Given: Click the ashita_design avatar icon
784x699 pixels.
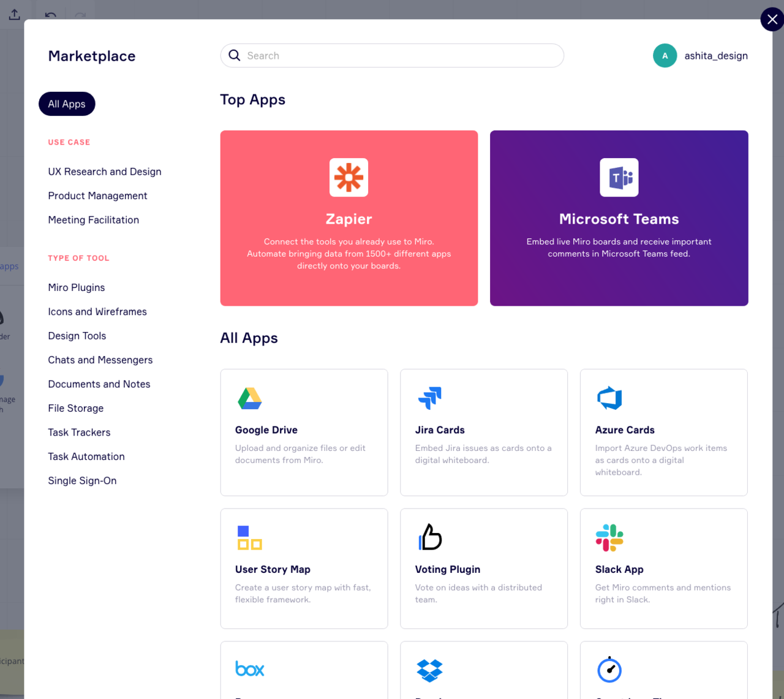Looking at the screenshot, I should (665, 56).
